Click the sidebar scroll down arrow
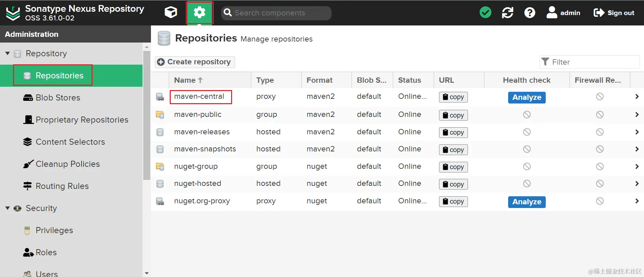This screenshot has width=644, height=277. pos(147,273)
